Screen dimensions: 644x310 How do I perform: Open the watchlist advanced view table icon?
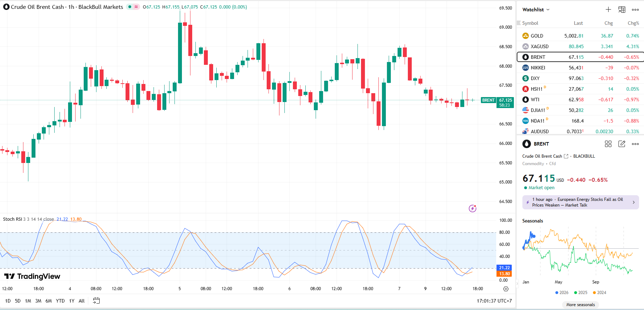pos(622,10)
